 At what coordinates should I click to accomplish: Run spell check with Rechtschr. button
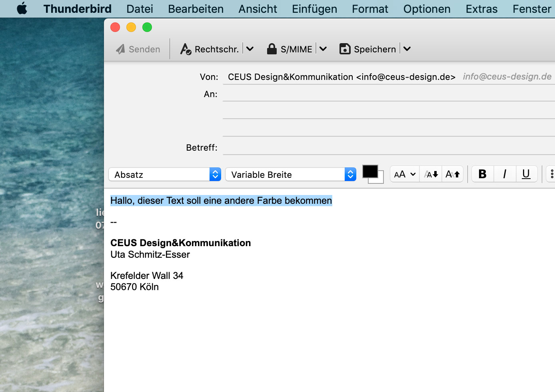click(x=210, y=49)
